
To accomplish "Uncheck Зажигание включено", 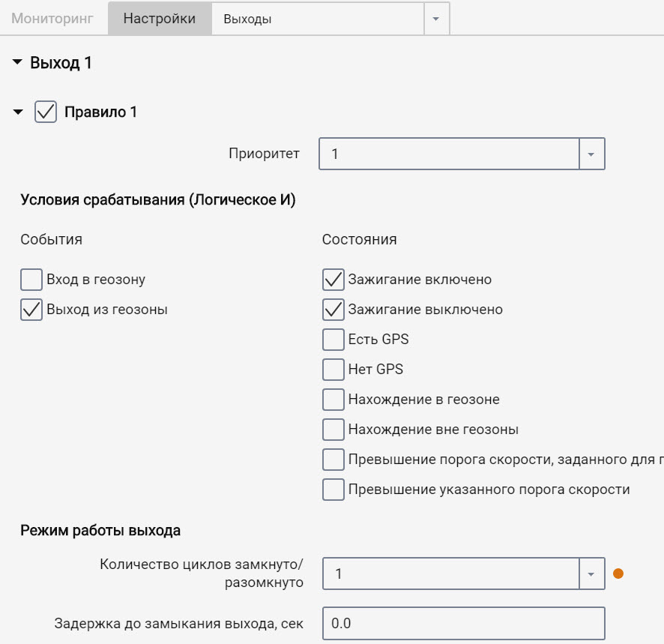I will point(333,280).
